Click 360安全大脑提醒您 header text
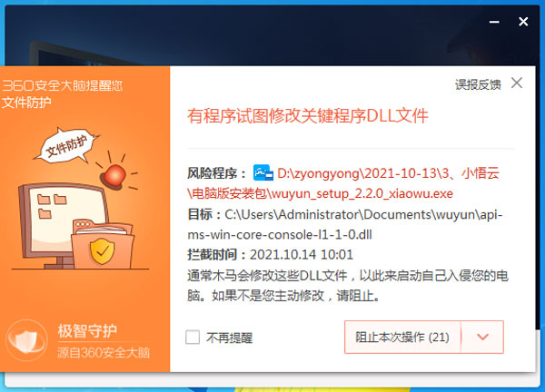Image resolution: width=545 pixels, height=392 pixels. click(63, 85)
